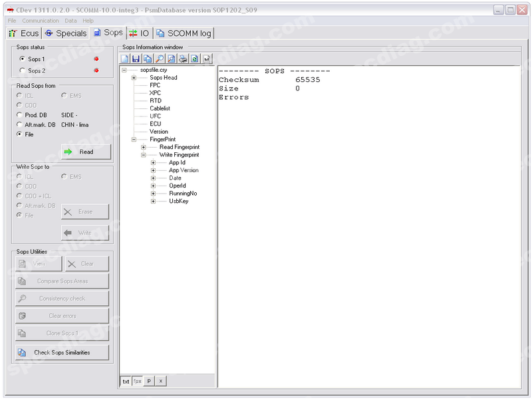Expand the Sops Head tree node

tap(132, 77)
